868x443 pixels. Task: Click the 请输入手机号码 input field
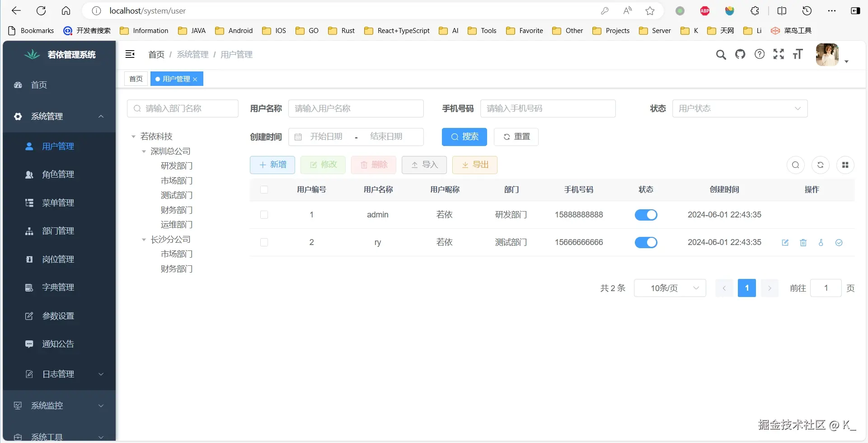coord(548,108)
